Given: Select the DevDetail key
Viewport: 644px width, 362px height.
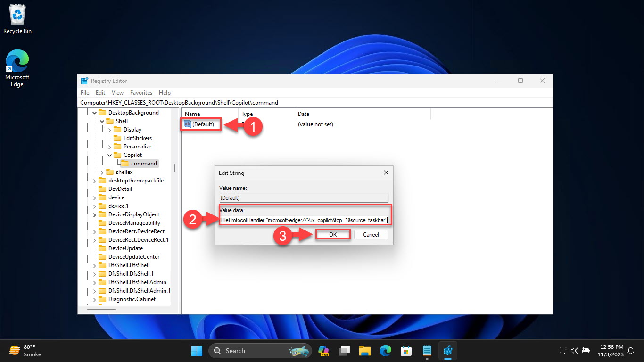Looking at the screenshot, I should click(x=120, y=189).
